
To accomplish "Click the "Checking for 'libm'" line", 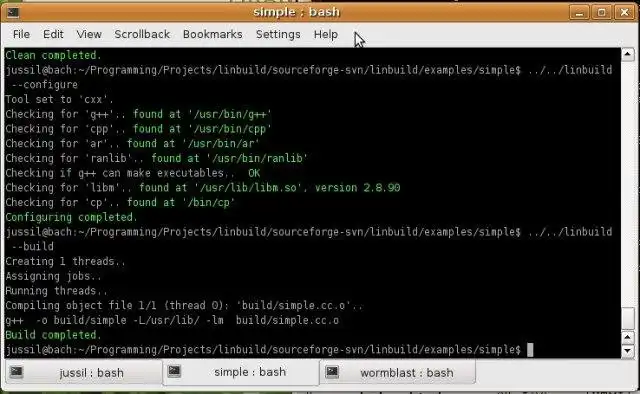I will (202, 187).
